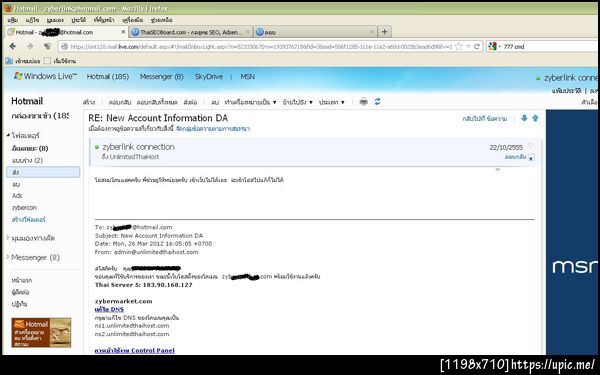
Task: Click the blue refresh icon in Hotmail toolbar
Action: click(x=378, y=102)
